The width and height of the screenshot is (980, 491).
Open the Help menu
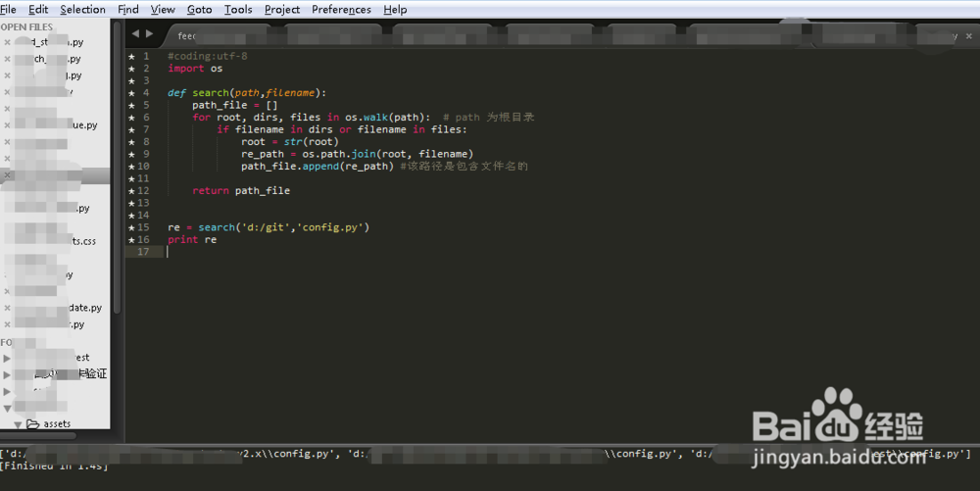tap(395, 10)
